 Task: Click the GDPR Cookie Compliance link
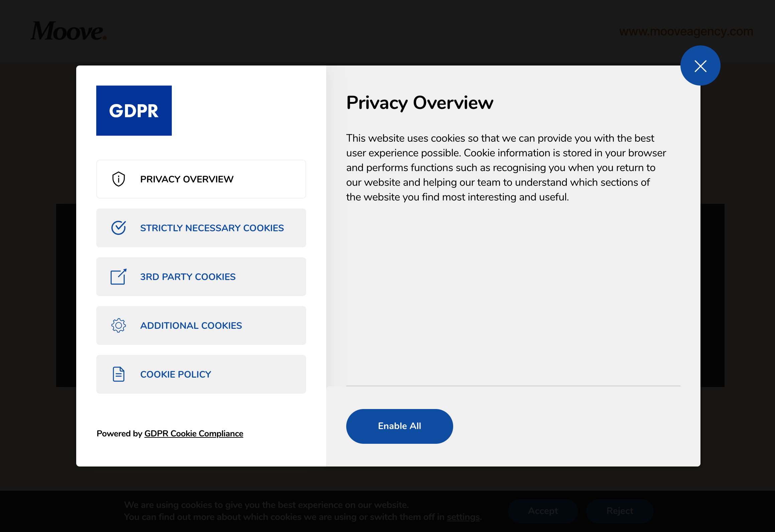pos(194,434)
